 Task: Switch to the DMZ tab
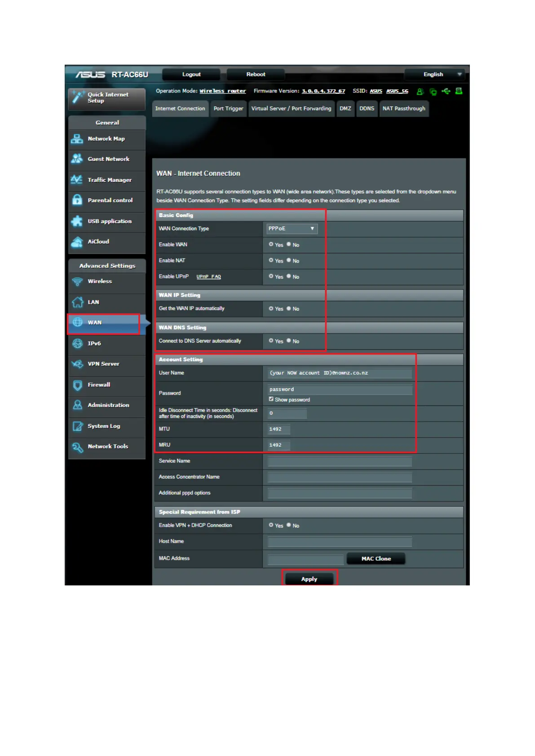point(345,109)
